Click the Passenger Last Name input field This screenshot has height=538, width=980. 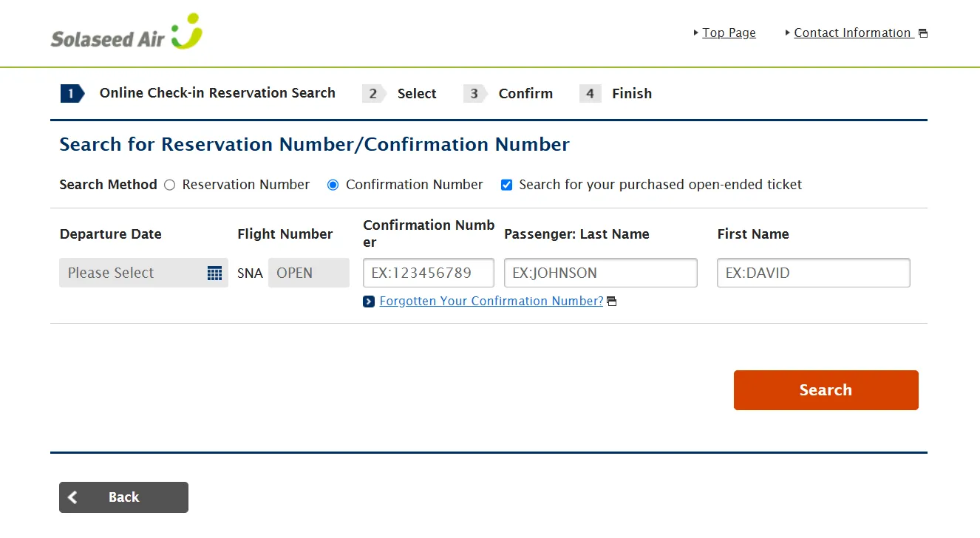(600, 273)
